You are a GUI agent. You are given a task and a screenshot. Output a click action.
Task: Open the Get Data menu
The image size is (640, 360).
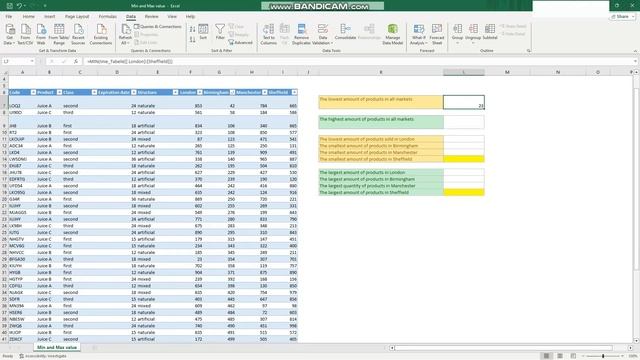tap(9, 34)
